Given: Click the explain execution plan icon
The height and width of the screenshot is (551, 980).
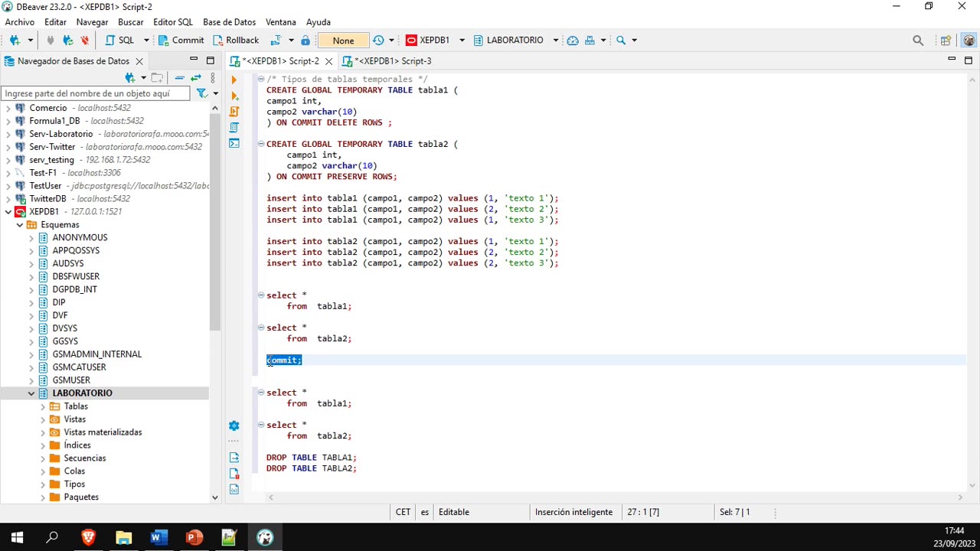Looking at the screenshot, I should [234, 127].
